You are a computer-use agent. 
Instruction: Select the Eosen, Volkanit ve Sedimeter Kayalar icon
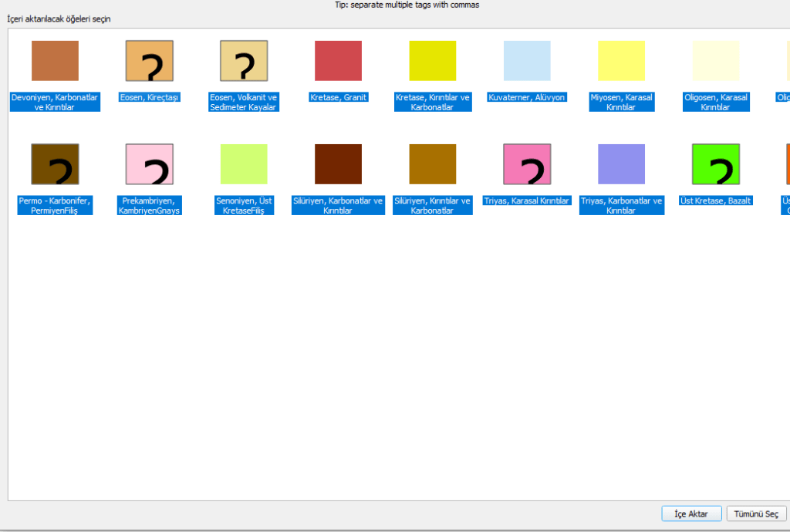coord(244,61)
